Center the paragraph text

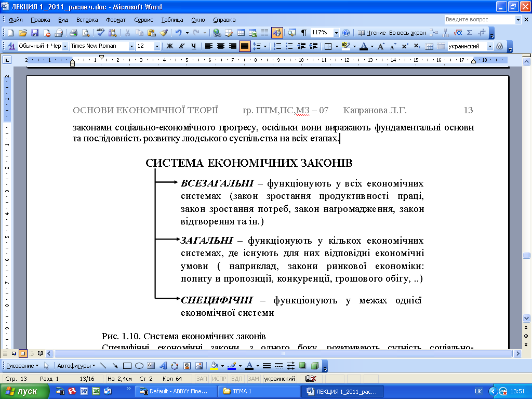pyautogui.click(x=220, y=46)
